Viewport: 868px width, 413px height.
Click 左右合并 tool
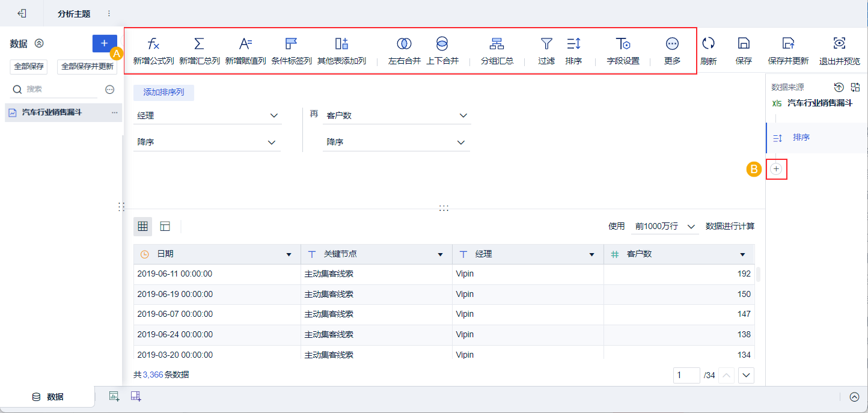pyautogui.click(x=405, y=50)
